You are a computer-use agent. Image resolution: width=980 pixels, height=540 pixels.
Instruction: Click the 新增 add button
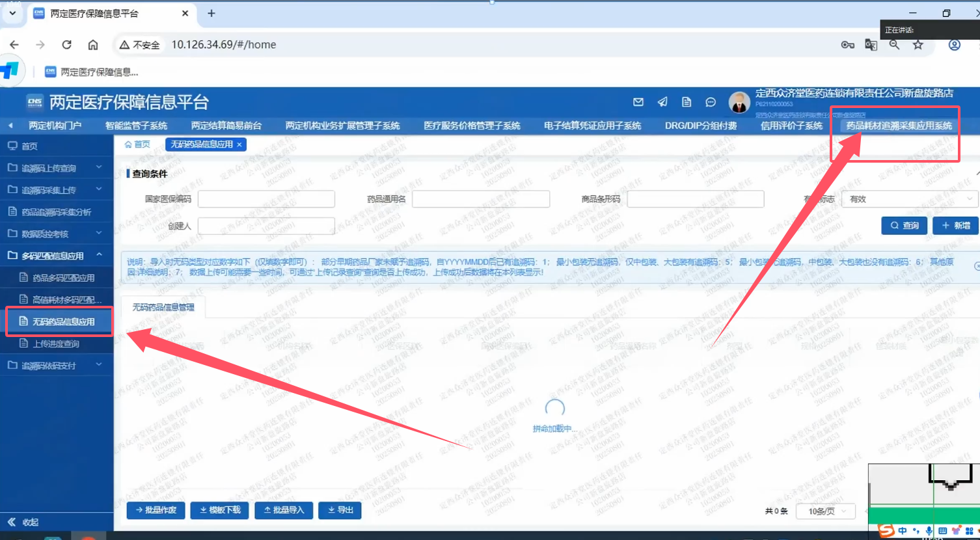click(955, 225)
